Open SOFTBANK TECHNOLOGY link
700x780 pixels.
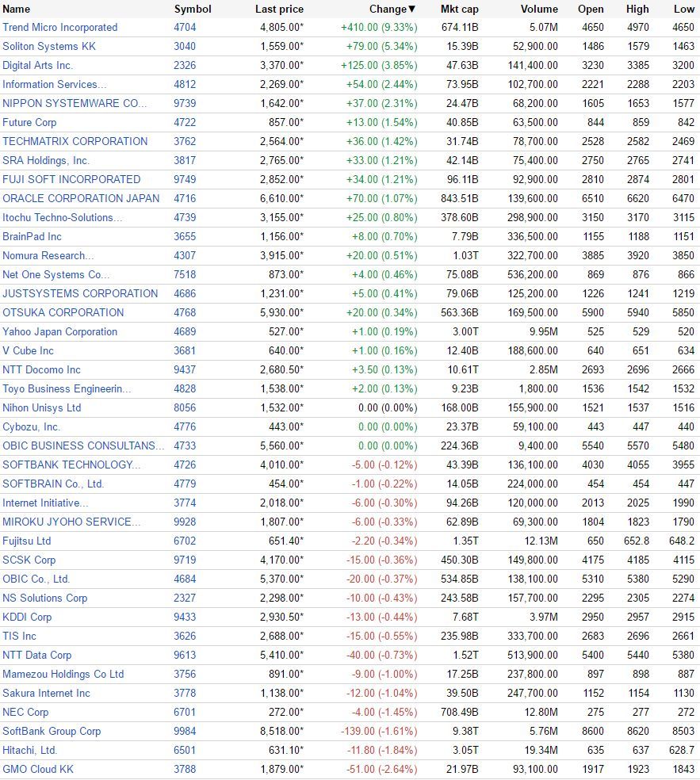pyautogui.click(x=71, y=465)
